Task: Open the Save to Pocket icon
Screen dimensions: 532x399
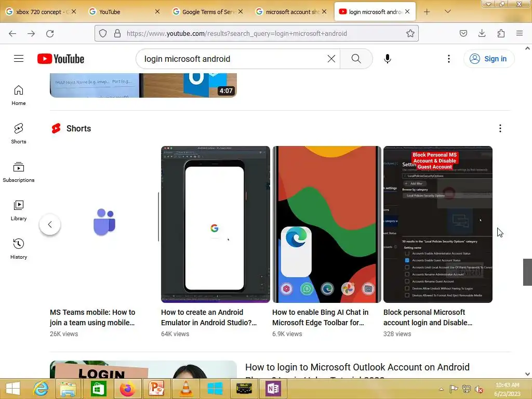Action: point(463,33)
